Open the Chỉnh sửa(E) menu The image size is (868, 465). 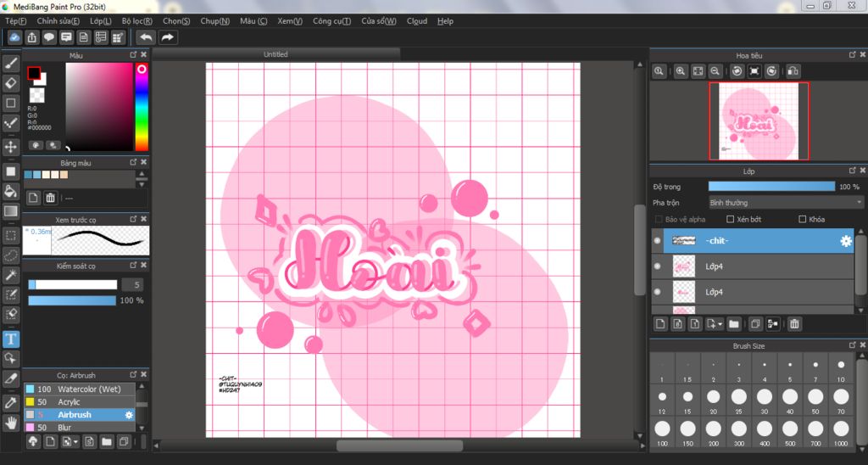tap(58, 21)
